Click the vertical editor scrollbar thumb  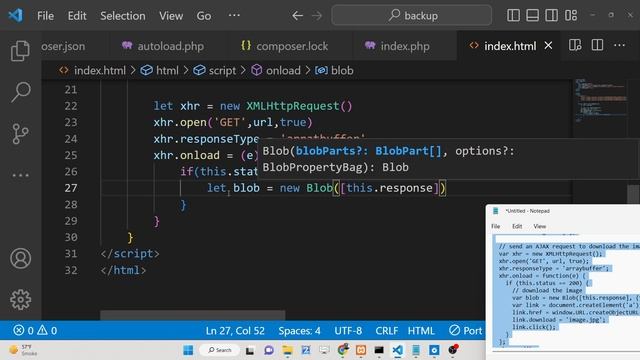tap(633, 194)
